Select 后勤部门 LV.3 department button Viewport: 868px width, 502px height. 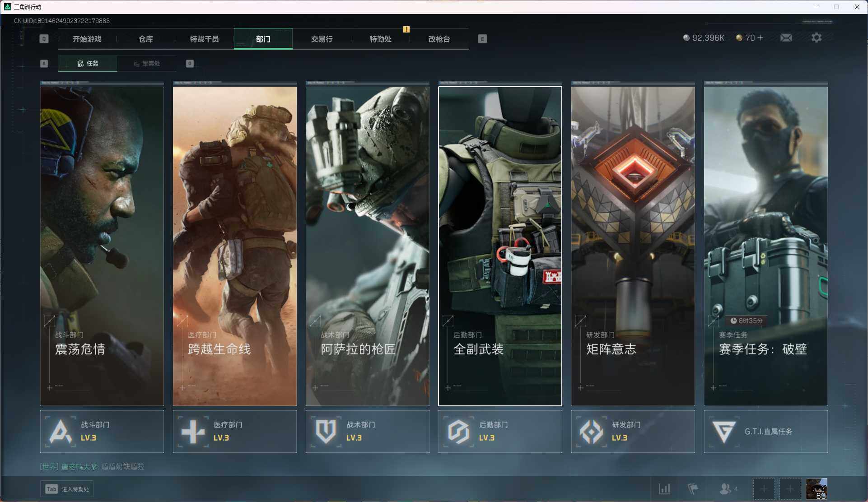(x=500, y=432)
